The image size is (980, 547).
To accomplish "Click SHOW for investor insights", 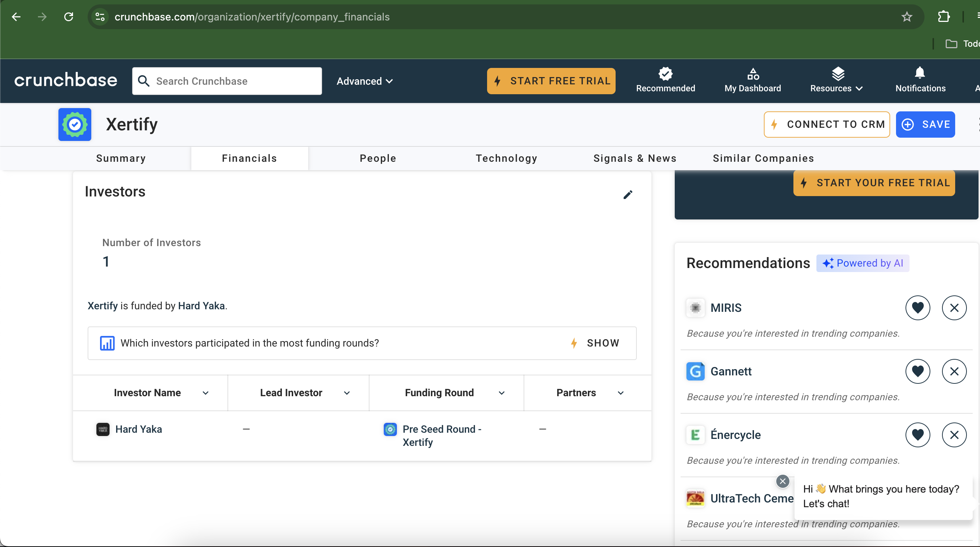I will click(x=596, y=343).
